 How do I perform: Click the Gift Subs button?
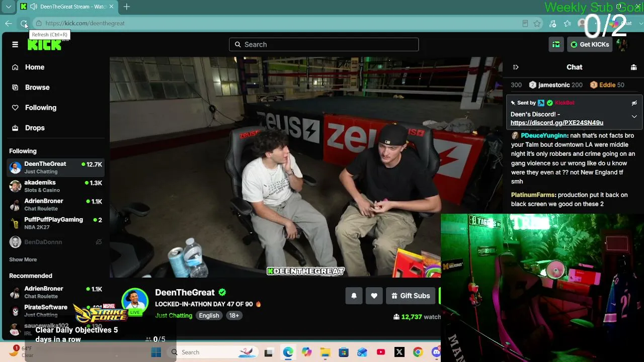411,296
